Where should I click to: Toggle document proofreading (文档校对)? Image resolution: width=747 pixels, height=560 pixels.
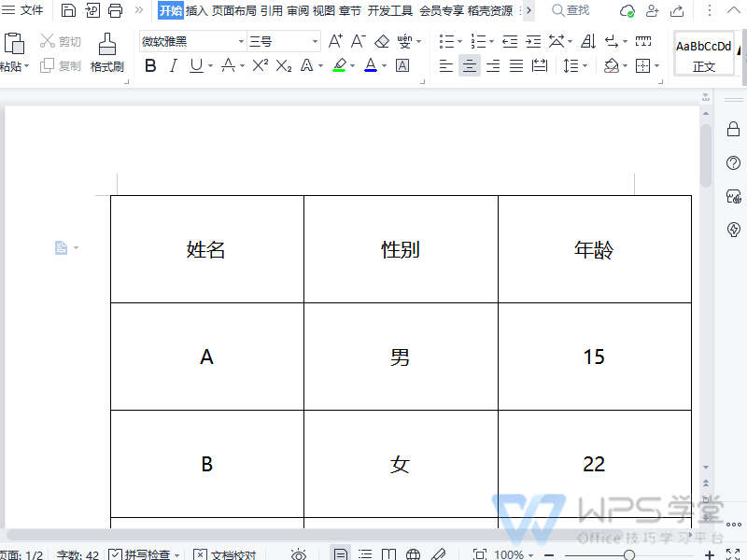tap(200, 554)
